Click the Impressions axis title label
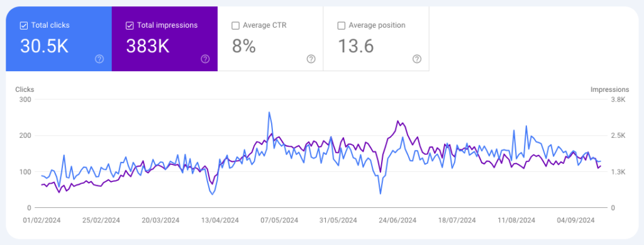The width and height of the screenshot is (644, 245). click(x=609, y=89)
